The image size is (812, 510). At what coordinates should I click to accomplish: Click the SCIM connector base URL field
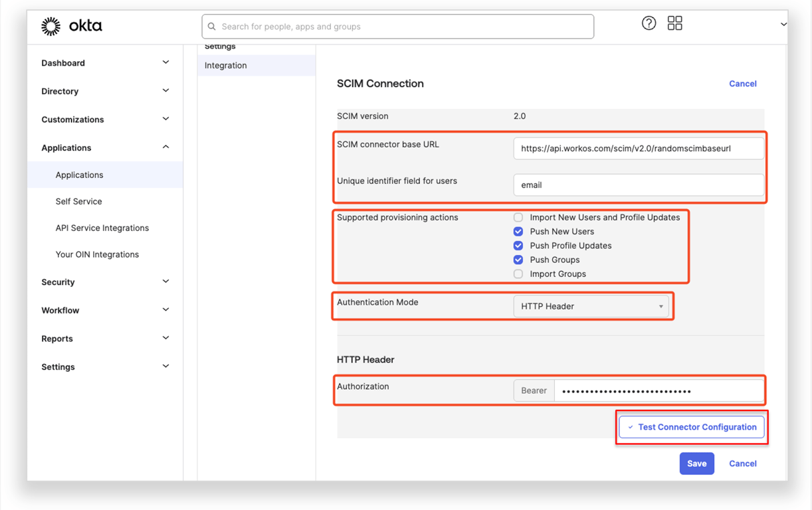point(638,149)
